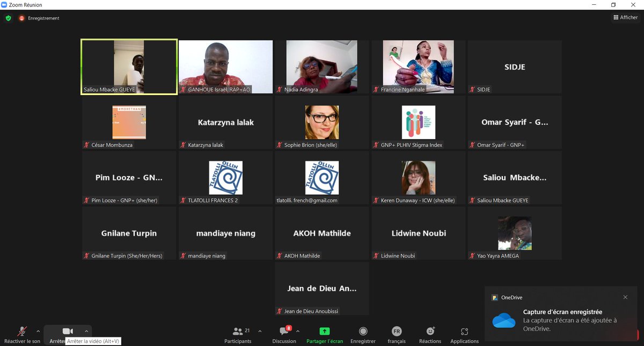Viewport: 644px width, 346px height.
Task: Click muted mic icon for Jean de Dieu Anoubissi
Action: (x=280, y=311)
